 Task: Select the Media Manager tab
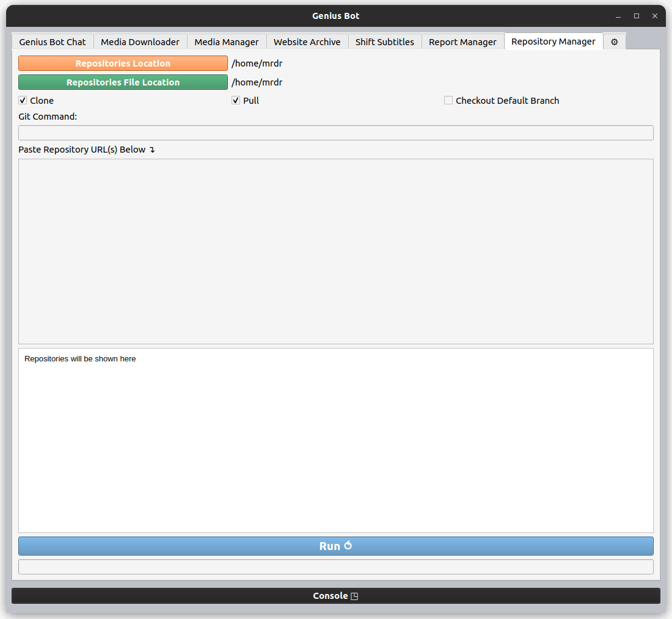226,42
